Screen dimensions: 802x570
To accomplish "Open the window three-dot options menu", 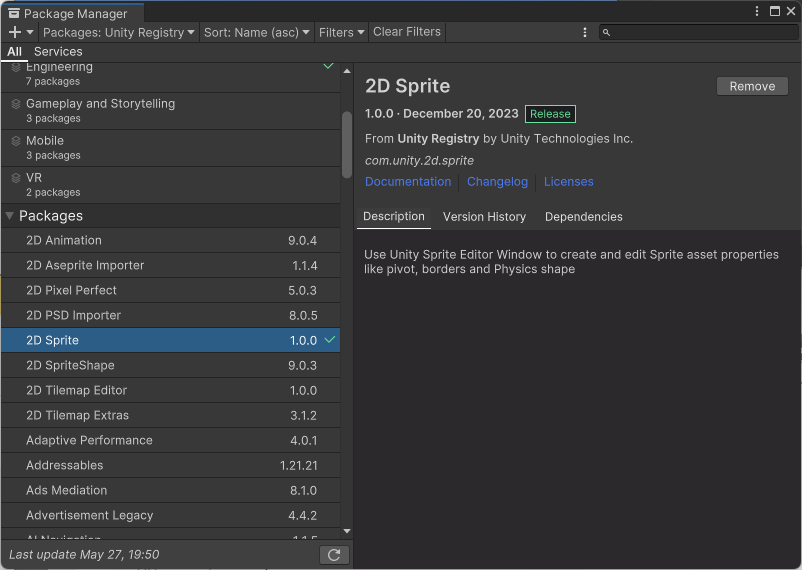I will 757,11.
